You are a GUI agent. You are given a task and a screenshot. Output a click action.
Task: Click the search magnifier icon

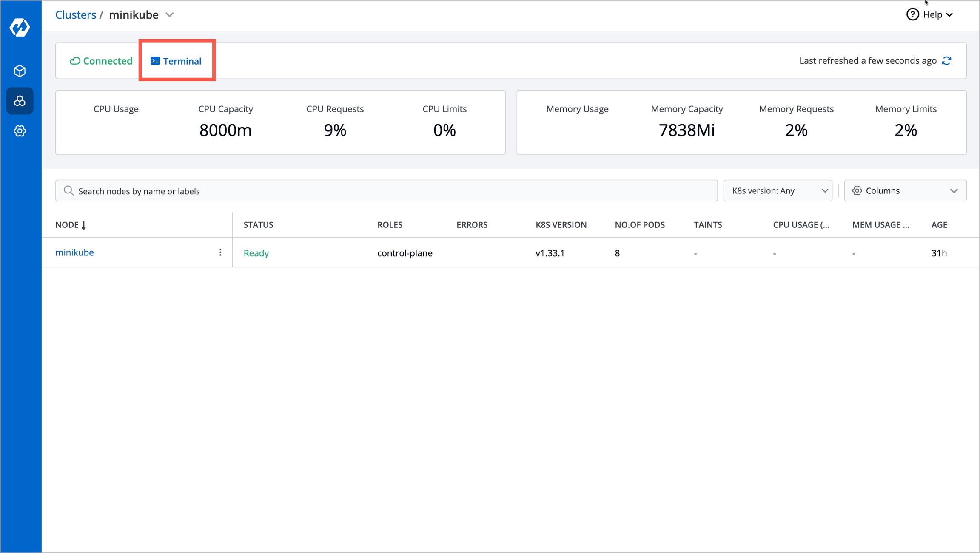(x=68, y=191)
